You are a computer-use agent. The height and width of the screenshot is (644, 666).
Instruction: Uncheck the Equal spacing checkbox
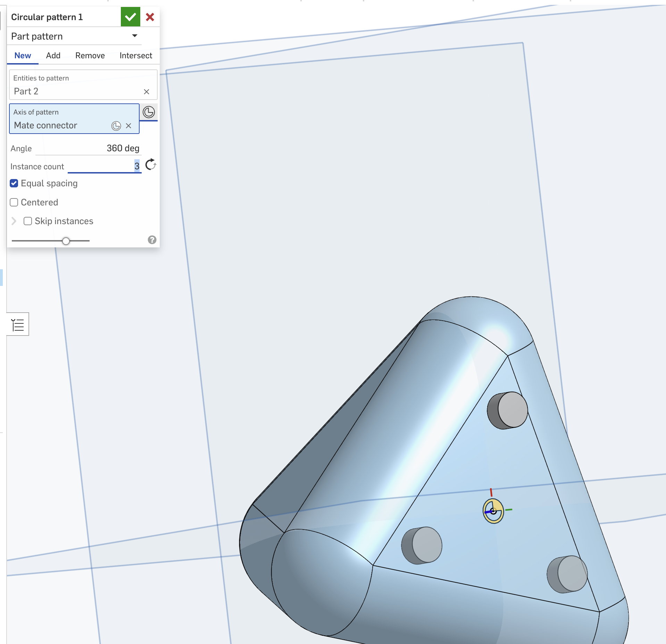(x=14, y=184)
